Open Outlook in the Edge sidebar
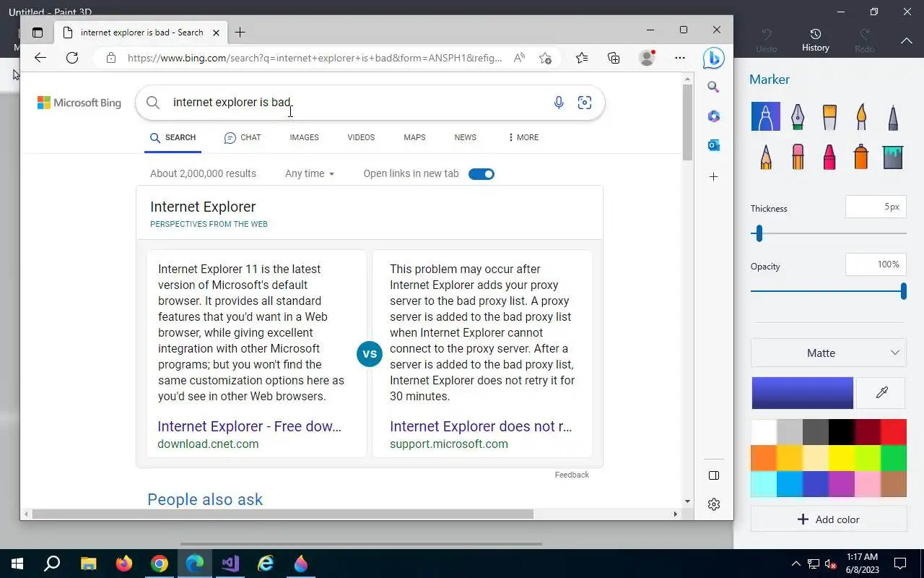 pyautogui.click(x=713, y=145)
